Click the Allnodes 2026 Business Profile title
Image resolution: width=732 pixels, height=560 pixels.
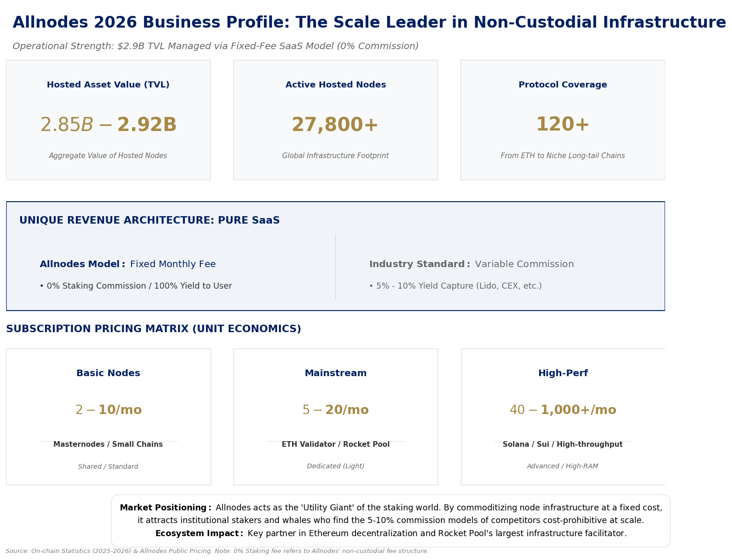pyautogui.click(x=369, y=22)
